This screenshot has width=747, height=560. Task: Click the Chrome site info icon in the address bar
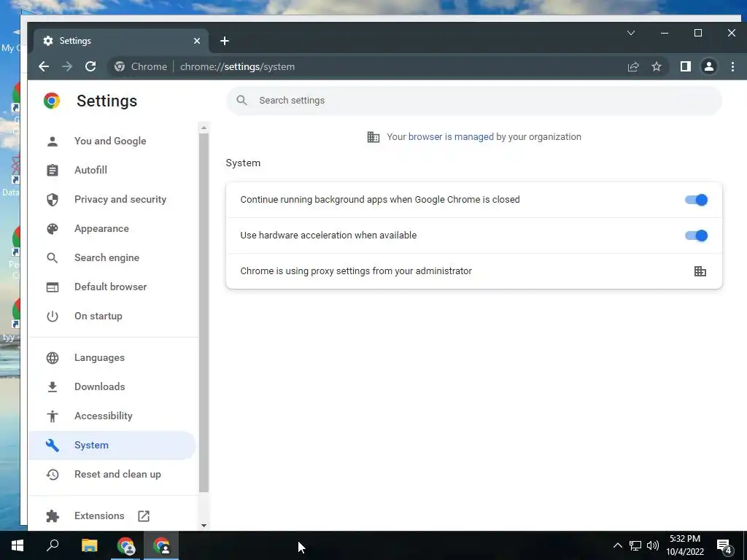120,66
